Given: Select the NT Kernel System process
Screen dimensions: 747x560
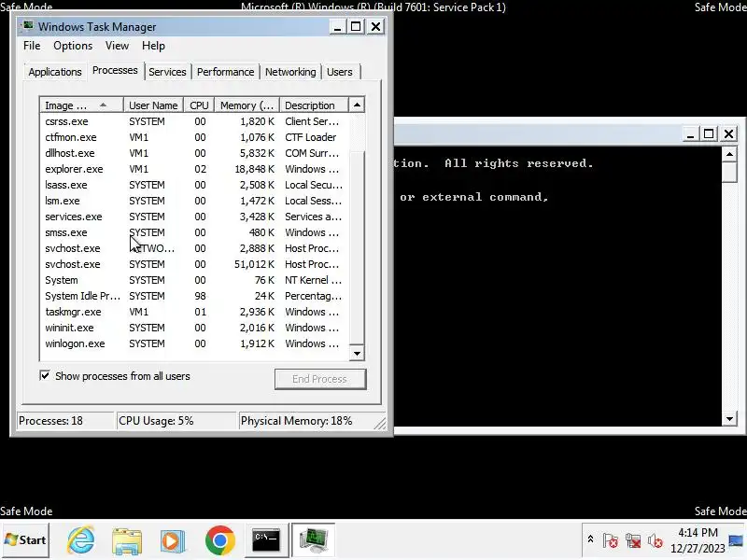Looking at the screenshot, I should coord(195,280).
